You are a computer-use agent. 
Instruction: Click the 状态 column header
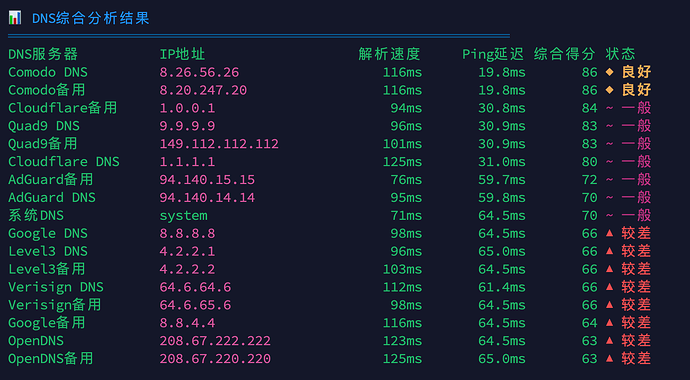620,54
